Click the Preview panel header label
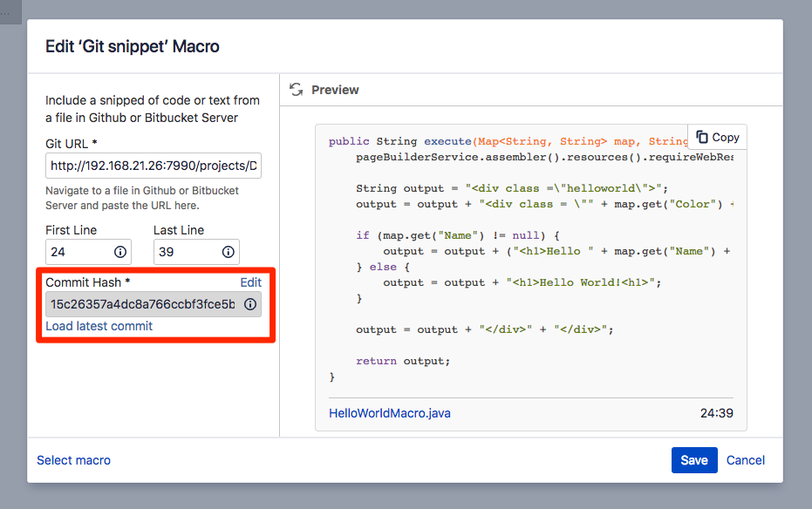 335,90
